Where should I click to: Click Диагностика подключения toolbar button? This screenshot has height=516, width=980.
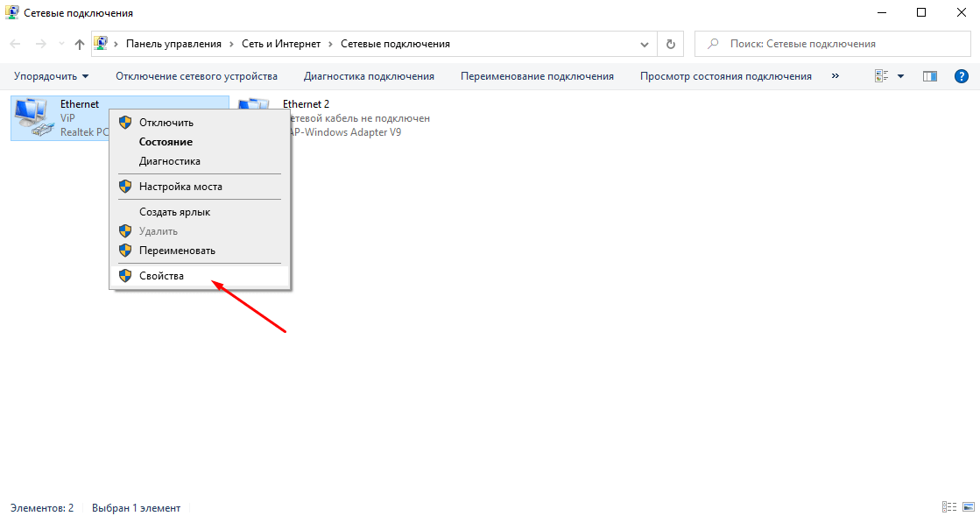[x=369, y=76]
